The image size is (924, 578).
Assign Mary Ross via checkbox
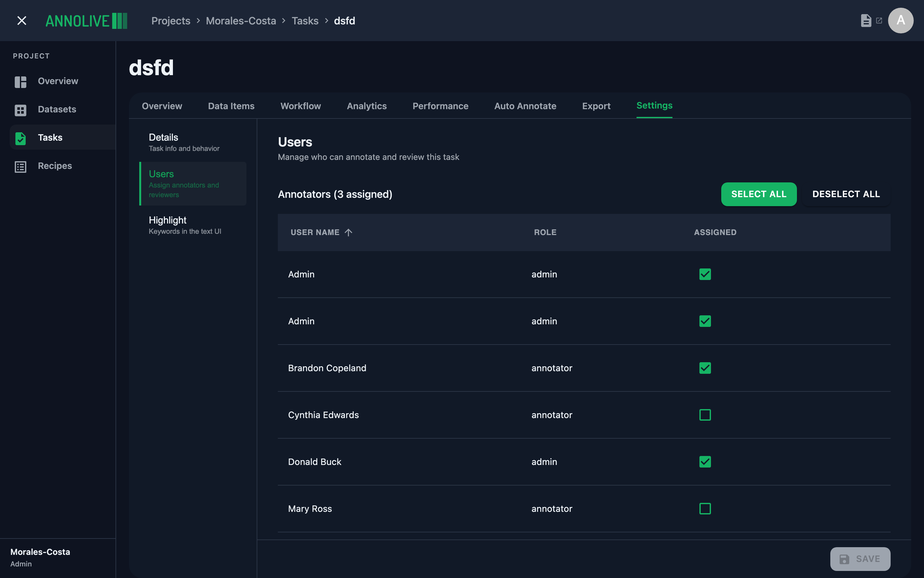705,509
